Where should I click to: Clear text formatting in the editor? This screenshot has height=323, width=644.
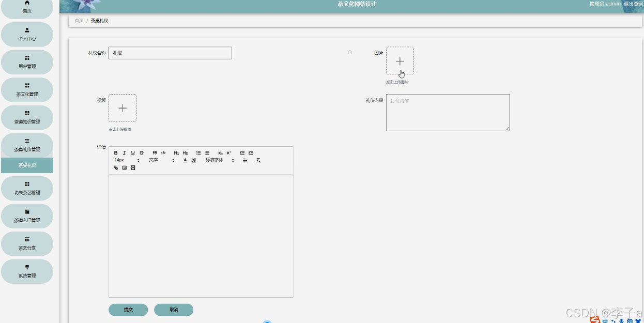(x=258, y=160)
